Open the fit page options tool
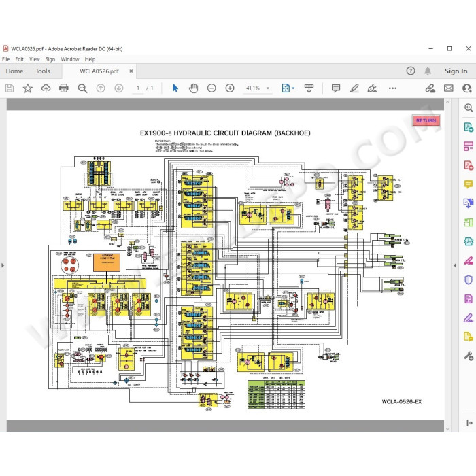The image size is (476, 476). point(286,88)
